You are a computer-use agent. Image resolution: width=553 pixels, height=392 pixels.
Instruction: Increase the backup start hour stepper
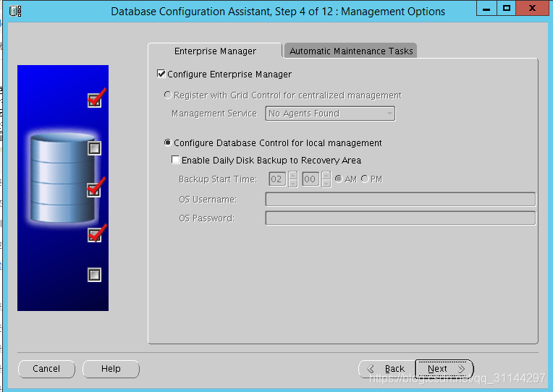(292, 175)
